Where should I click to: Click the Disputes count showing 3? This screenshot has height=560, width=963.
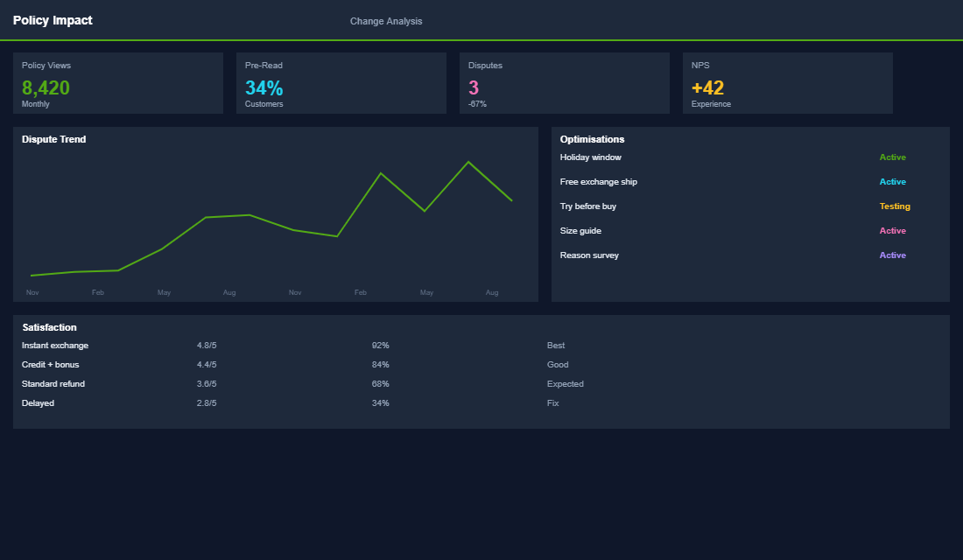(472, 87)
